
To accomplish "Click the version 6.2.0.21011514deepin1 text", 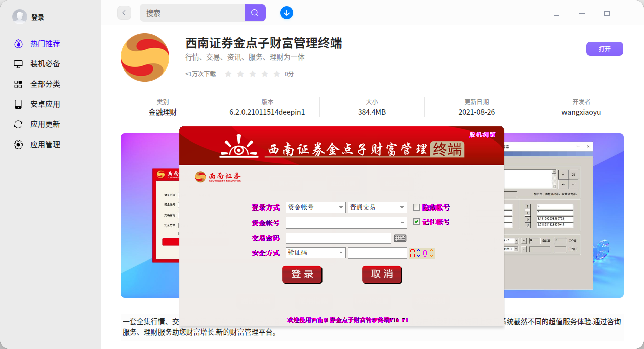I will pyautogui.click(x=267, y=112).
